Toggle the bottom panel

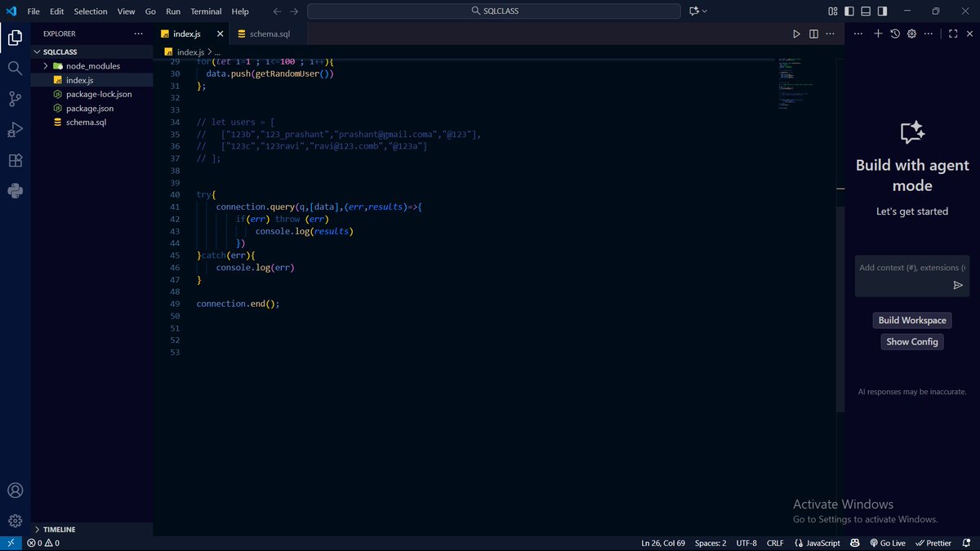point(866,11)
